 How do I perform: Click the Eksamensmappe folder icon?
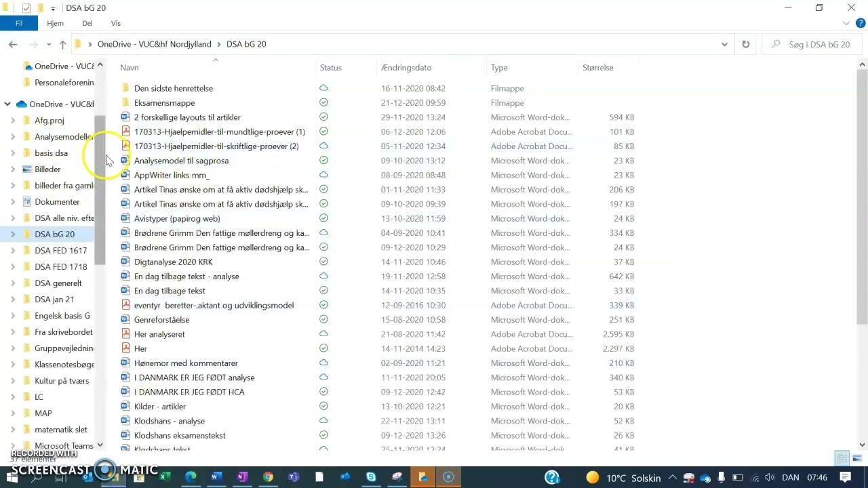[x=125, y=103]
